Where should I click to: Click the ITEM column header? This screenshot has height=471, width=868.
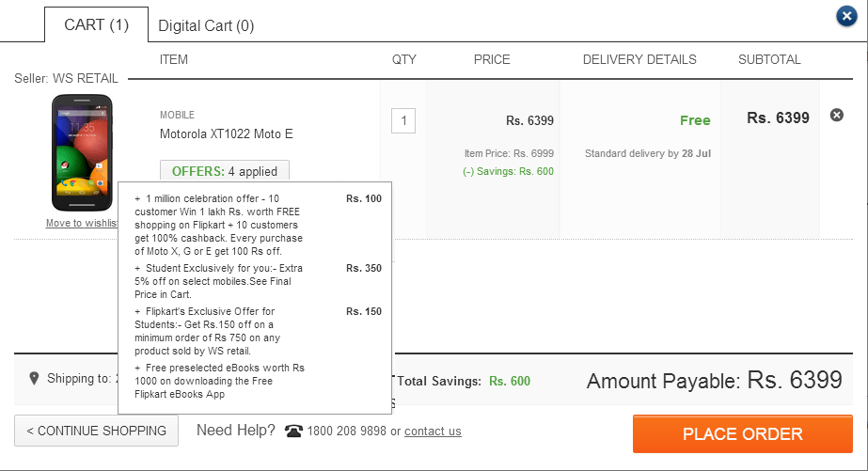[x=174, y=60]
